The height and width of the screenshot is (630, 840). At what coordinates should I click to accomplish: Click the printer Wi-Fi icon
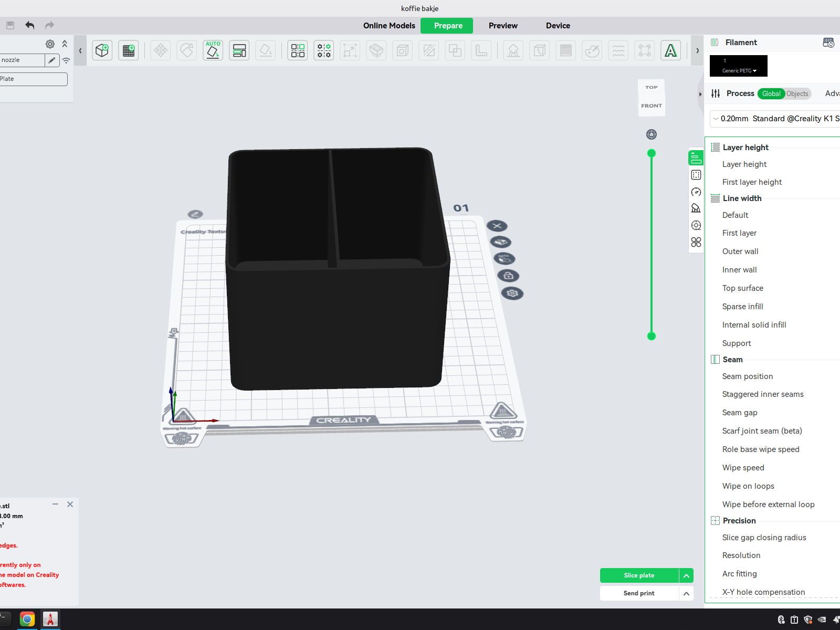pos(66,60)
